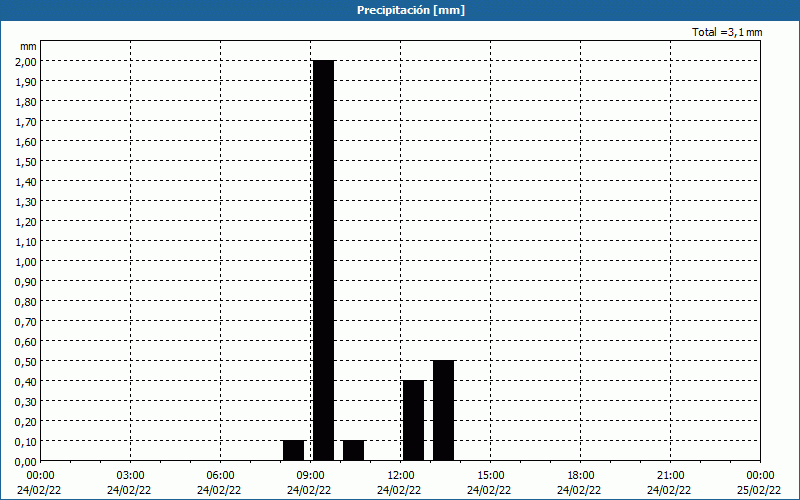The width and height of the screenshot is (800, 500).
Task: Click the 06:00 time axis label
Action: [x=220, y=476]
